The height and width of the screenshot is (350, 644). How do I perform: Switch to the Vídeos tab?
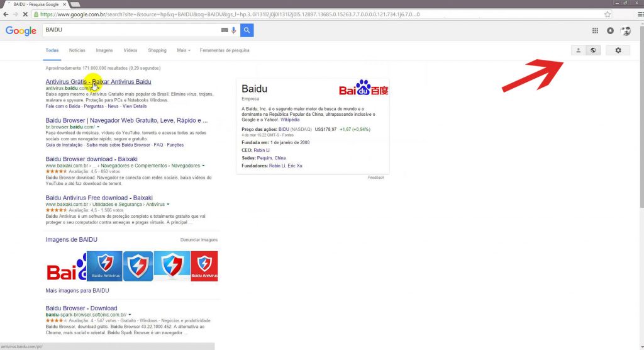(130, 50)
